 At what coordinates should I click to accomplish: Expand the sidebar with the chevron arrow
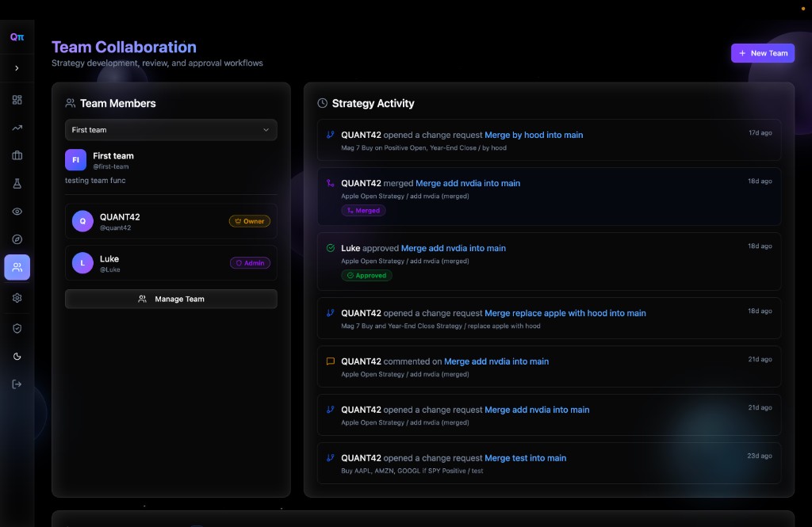pos(17,68)
